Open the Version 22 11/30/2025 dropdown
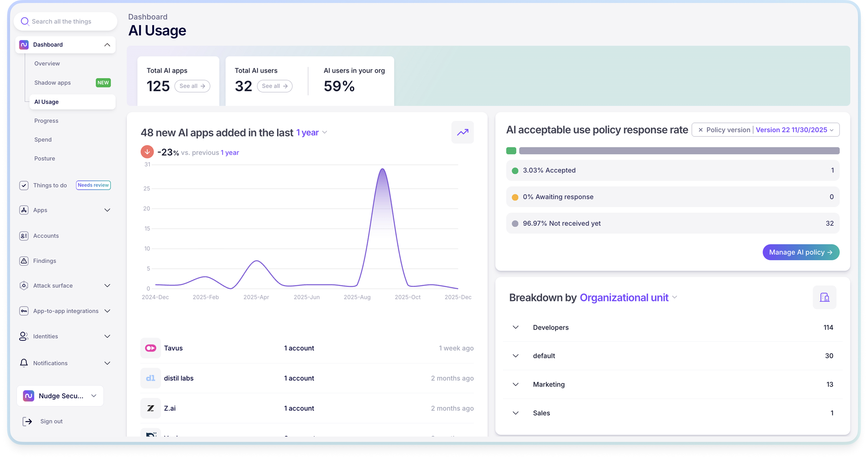This screenshot has width=868, height=459. 794,130
